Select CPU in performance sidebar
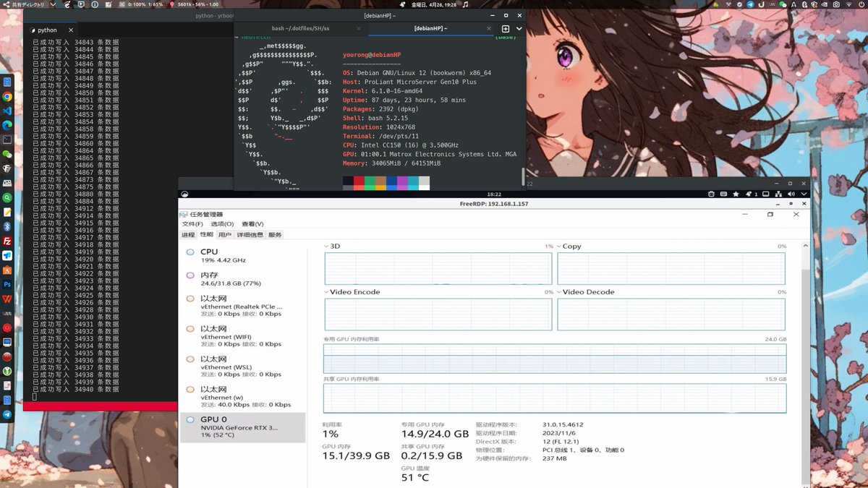868x488 pixels. click(x=242, y=256)
